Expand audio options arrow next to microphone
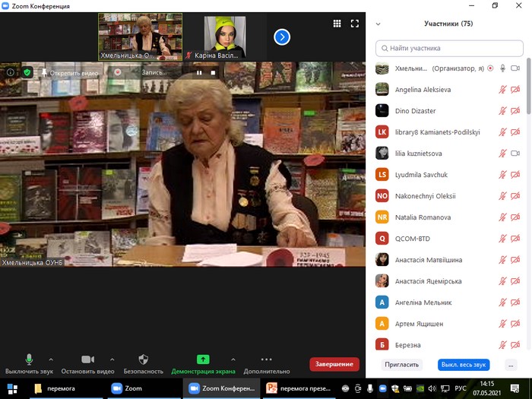The image size is (532, 399). click(51, 359)
